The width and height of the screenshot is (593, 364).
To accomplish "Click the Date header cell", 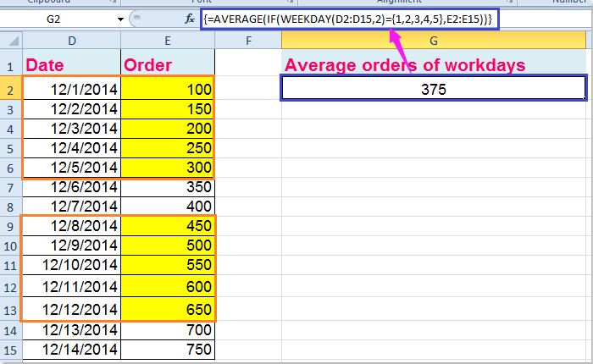I will pyautogui.click(x=71, y=65).
